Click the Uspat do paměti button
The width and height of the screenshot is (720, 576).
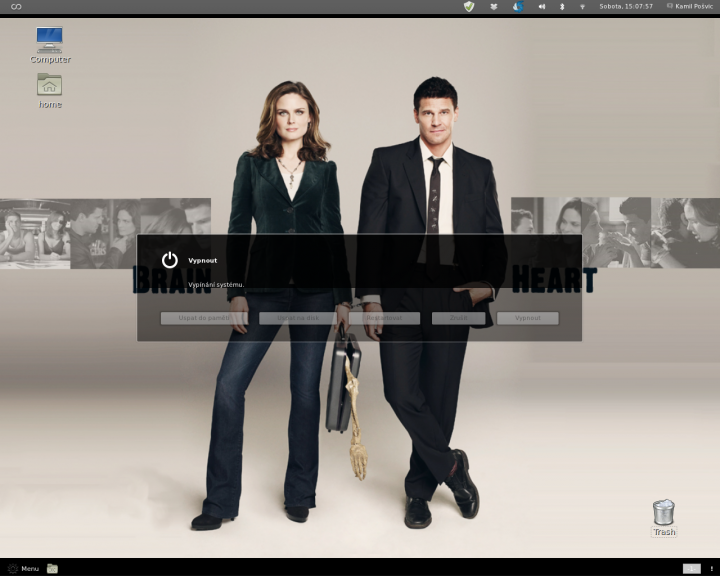click(x=204, y=318)
